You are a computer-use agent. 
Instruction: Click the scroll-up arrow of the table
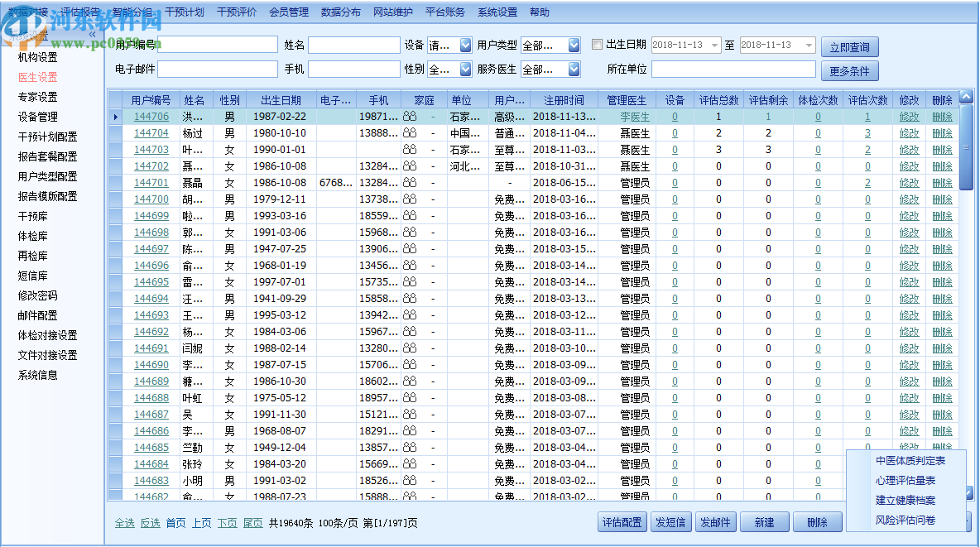[x=966, y=97]
